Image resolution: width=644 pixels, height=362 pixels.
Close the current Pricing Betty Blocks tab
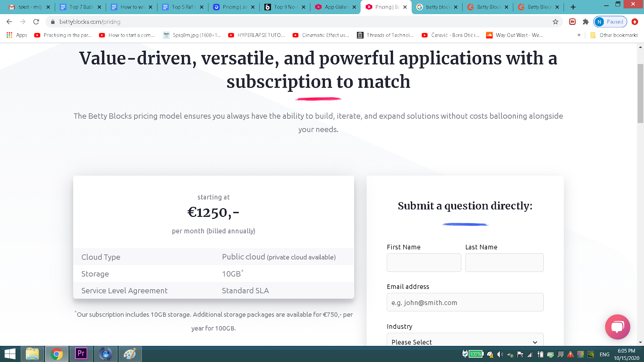[405, 7]
